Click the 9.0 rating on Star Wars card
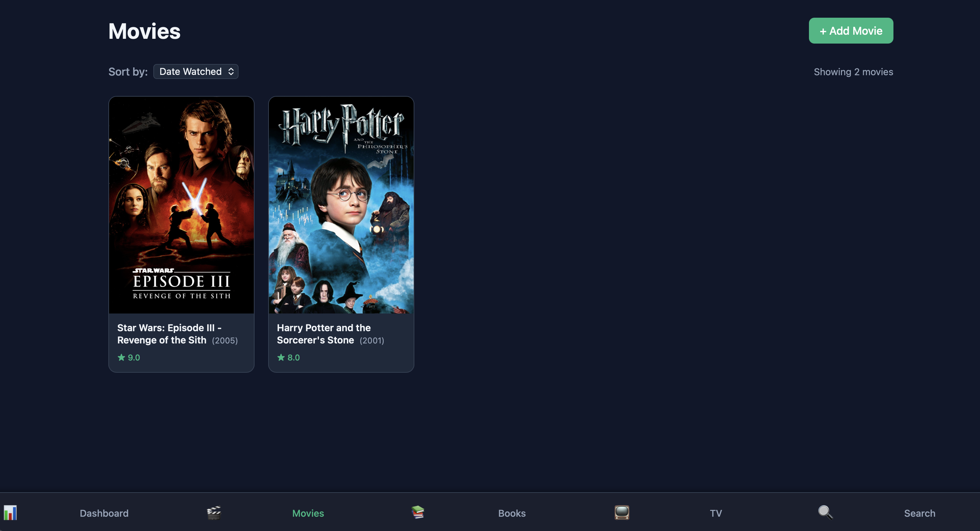Viewport: 980px width, 531px height. click(134, 358)
